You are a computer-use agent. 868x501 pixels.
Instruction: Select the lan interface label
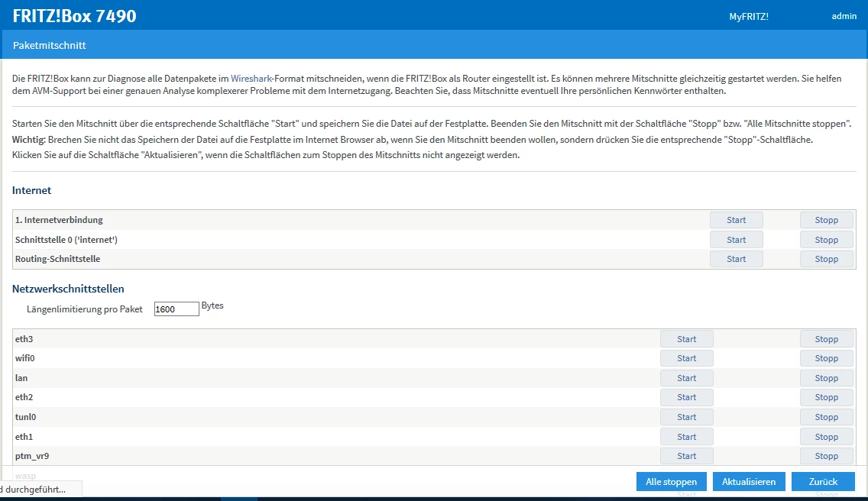pyautogui.click(x=21, y=378)
